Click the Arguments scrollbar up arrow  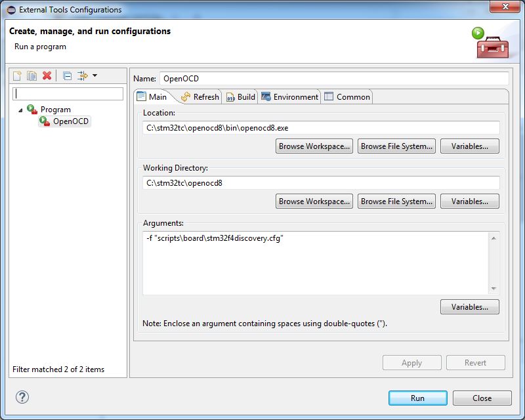pyautogui.click(x=493, y=238)
